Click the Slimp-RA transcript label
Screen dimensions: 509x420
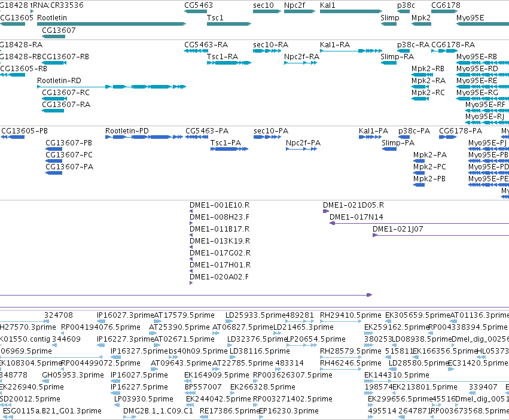397,57
